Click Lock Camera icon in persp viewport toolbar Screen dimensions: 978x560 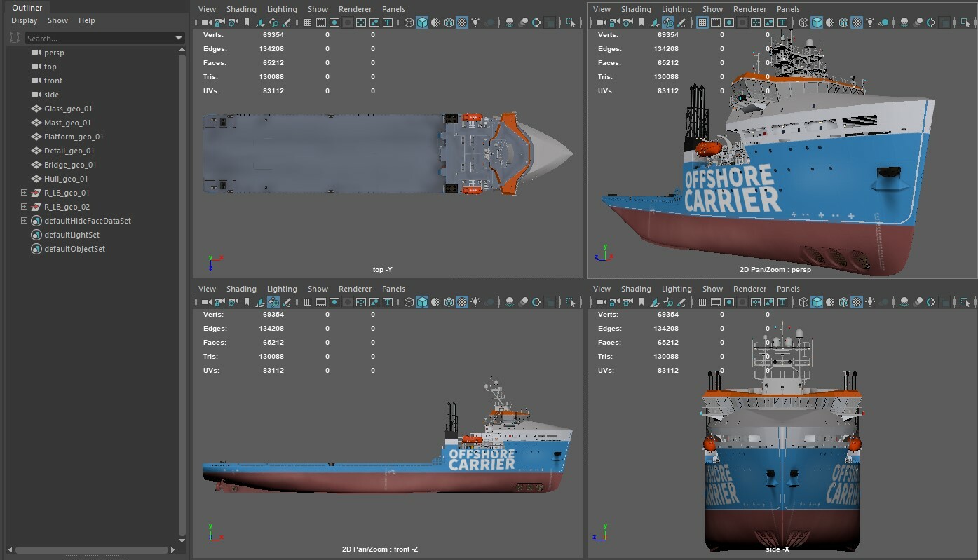[615, 22]
